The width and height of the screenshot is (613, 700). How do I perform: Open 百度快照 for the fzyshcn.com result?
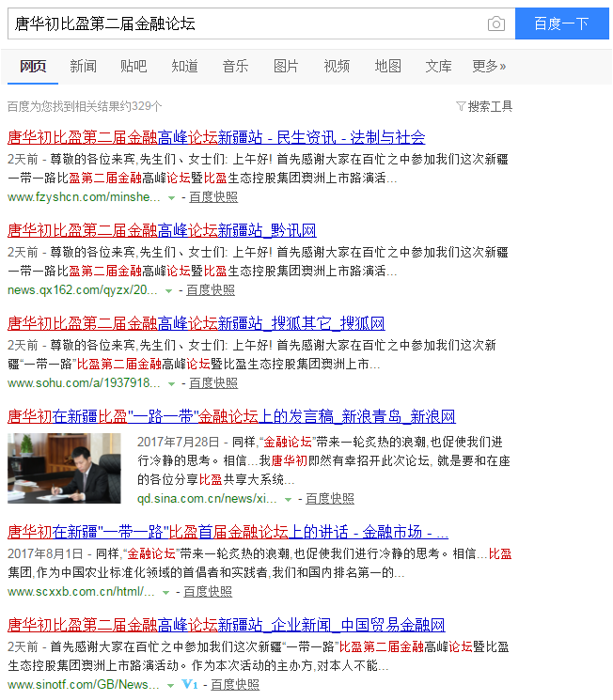click(x=213, y=197)
